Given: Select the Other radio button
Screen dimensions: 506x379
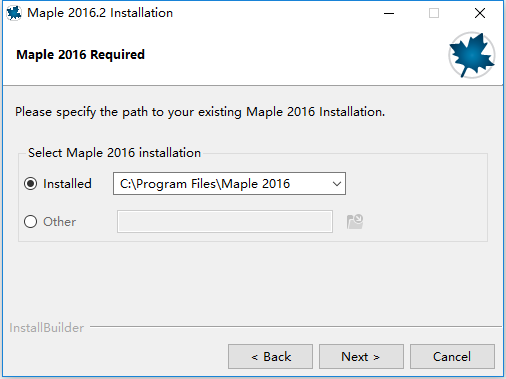Looking at the screenshot, I should 30,222.
